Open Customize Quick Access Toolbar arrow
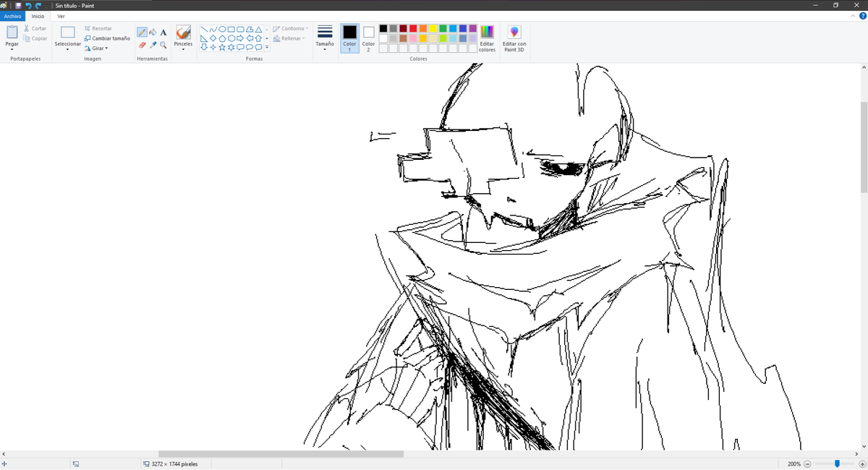 point(48,6)
